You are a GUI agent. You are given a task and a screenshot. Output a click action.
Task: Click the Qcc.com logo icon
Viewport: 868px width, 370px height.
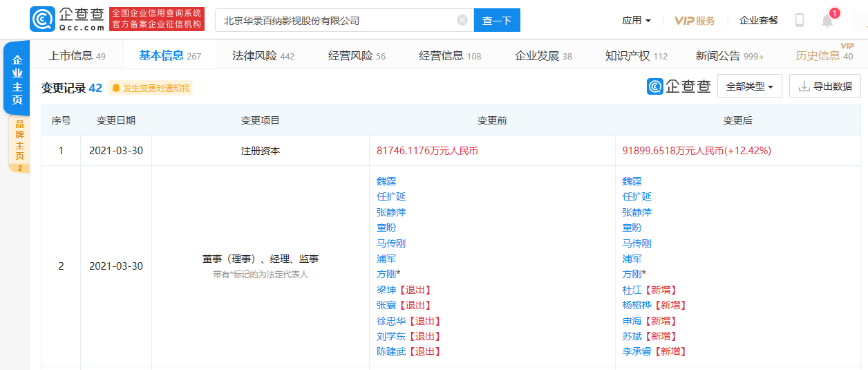tap(43, 19)
